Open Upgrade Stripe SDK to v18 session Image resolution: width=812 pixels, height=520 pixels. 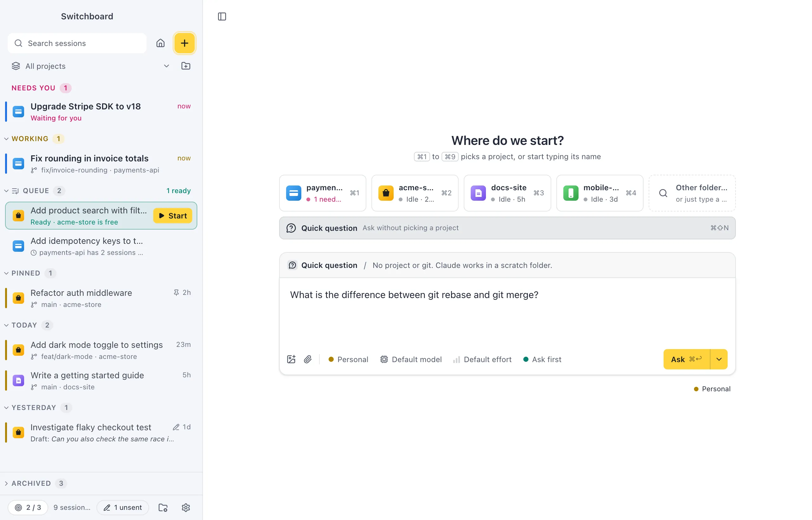click(101, 112)
